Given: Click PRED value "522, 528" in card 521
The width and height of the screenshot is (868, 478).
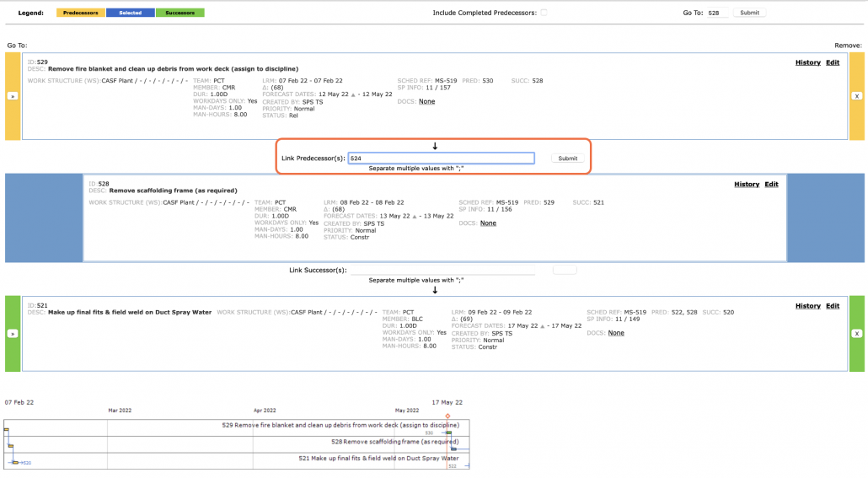Looking at the screenshot, I should pyautogui.click(x=684, y=313).
